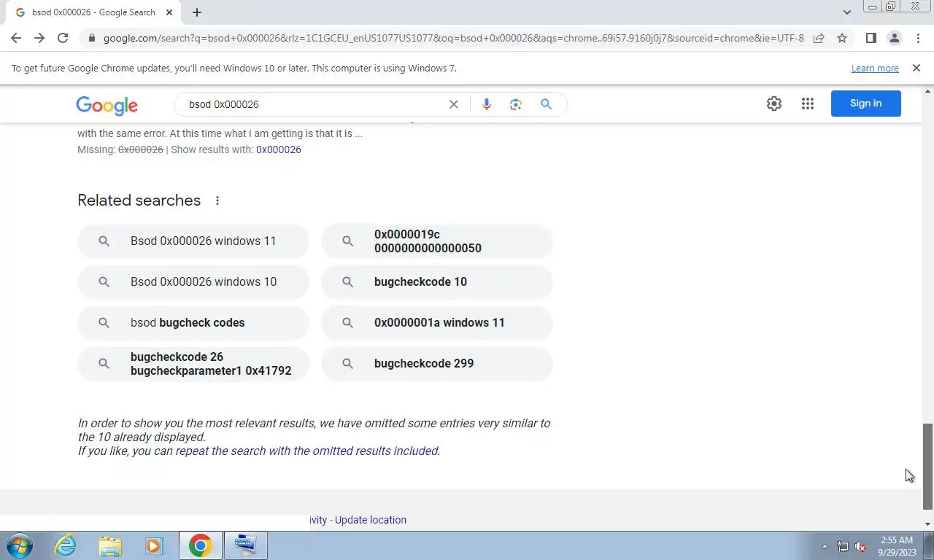Search bugcheckcode 299 suggestion
Image resolution: width=934 pixels, height=560 pixels.
click(437, 364)
